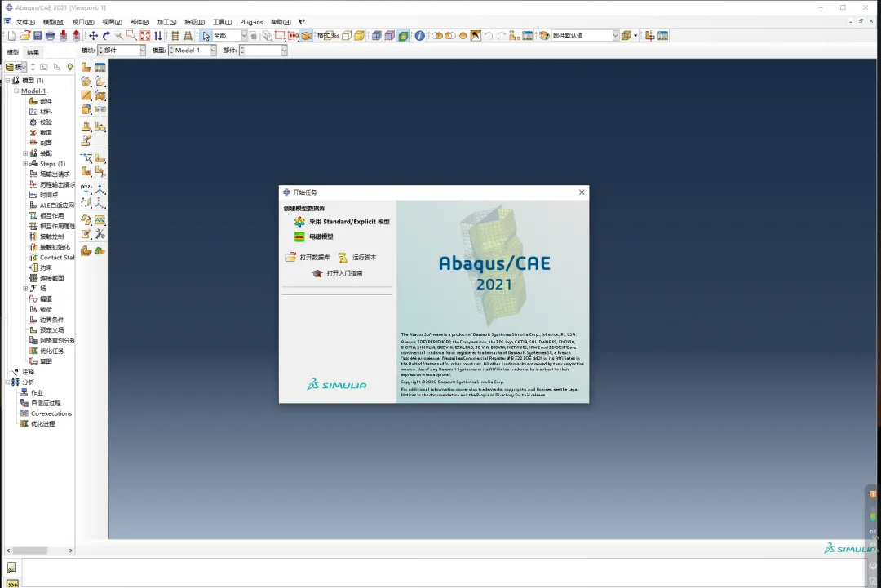Select the Rotate view tool
881x588 pixels.
click(x=106, y=36)
